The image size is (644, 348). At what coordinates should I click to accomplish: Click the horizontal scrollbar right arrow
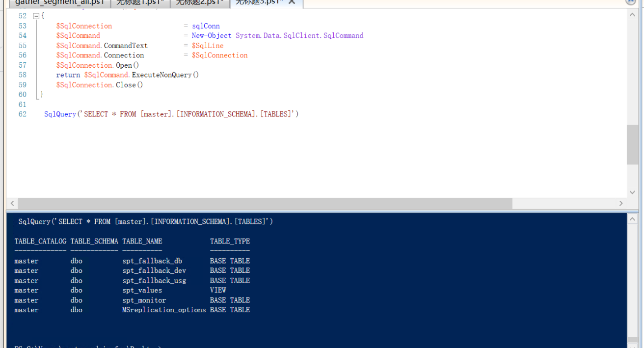click(621, 203)
